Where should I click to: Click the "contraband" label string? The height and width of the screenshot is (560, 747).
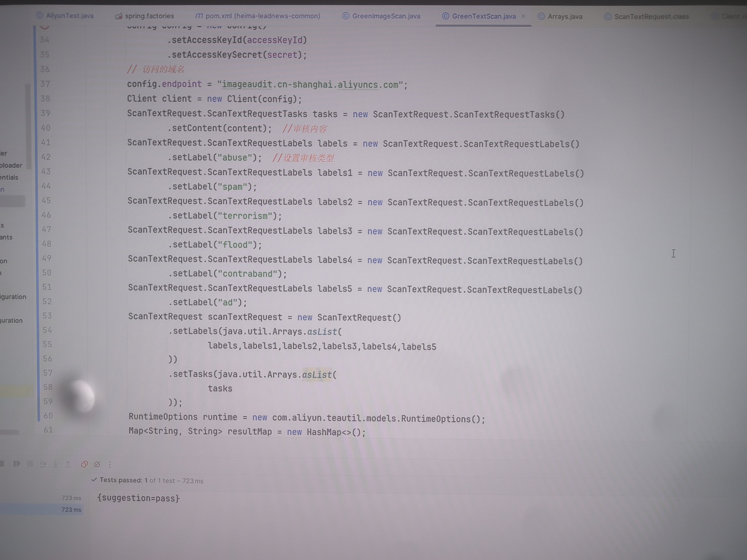coord(247,274)
